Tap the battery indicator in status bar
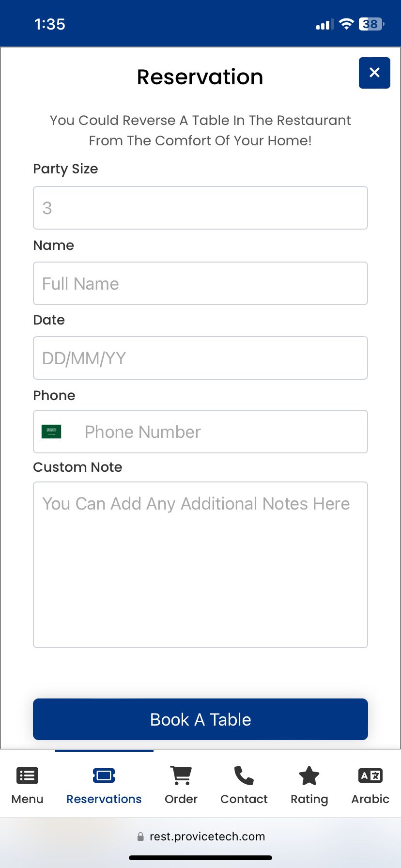401x868 pixels. (371, 24)
